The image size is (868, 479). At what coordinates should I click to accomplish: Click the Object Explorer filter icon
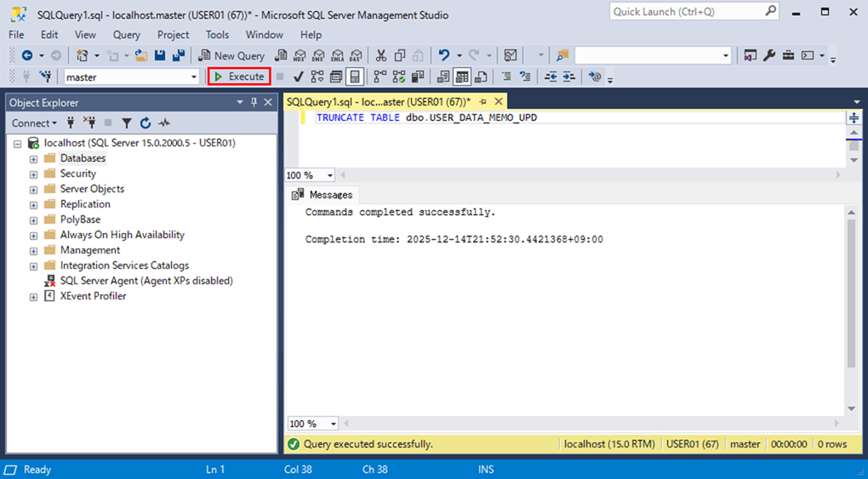tap(127, 123)
